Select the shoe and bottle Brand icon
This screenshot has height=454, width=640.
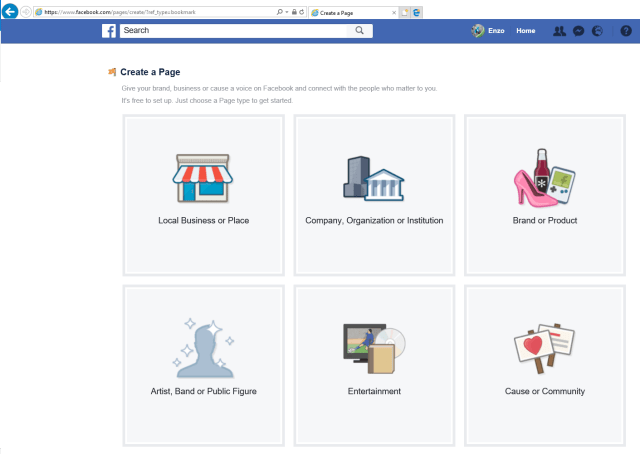(544, 178)
